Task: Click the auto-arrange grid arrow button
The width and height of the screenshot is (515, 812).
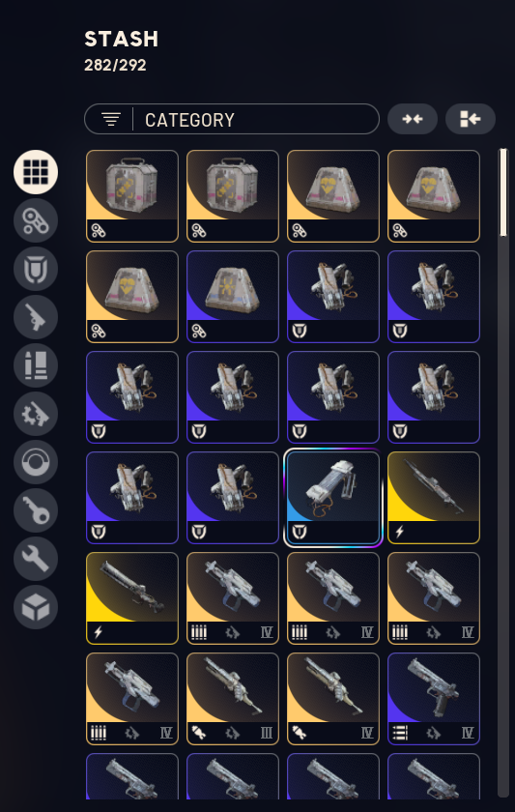Action: pos(471,119)
